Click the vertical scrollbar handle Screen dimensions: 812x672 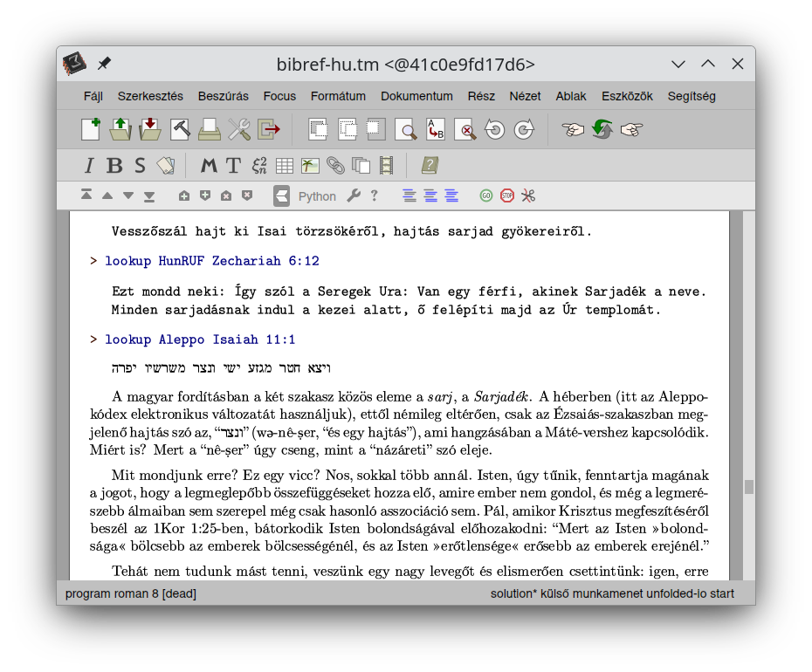click(x=748, y=487)
